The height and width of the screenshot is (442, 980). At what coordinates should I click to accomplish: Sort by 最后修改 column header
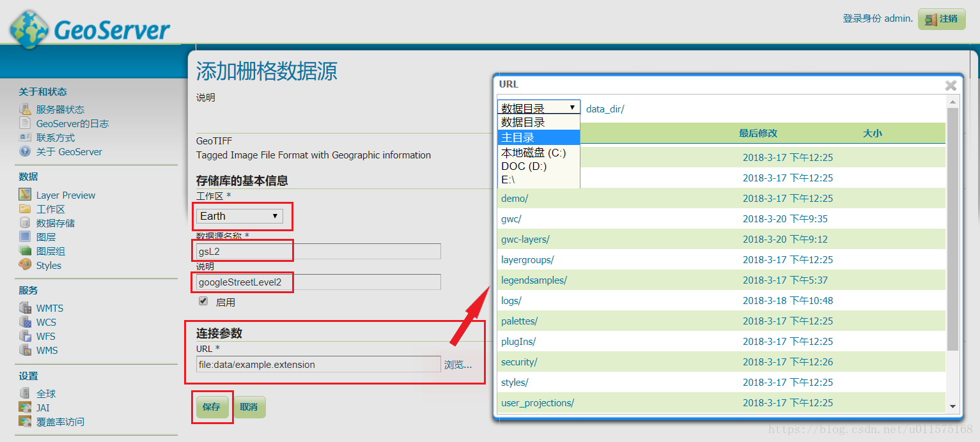tap(758, 133)
